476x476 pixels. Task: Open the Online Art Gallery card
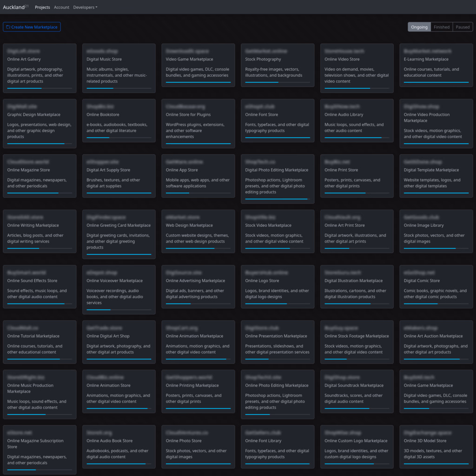point(40,68)
